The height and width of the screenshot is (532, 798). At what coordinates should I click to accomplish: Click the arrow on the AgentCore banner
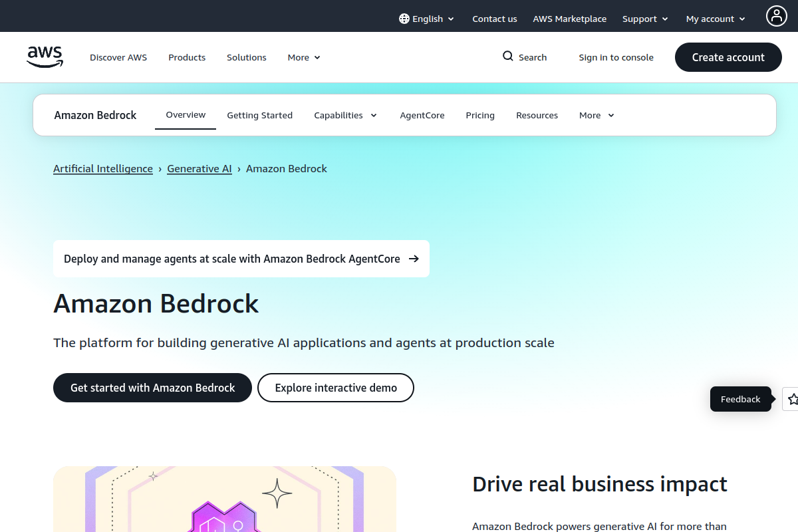pyautogui.click(x=414, y=259)
